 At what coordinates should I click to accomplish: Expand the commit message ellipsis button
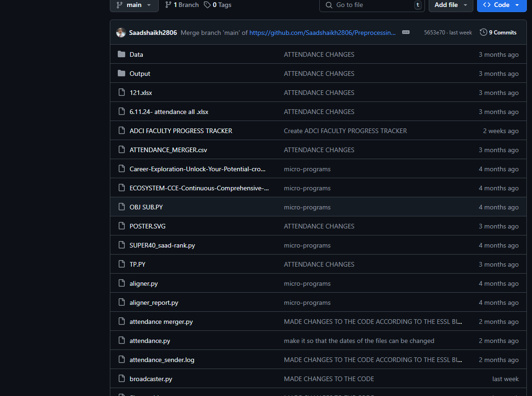pyautogui.click(x=406, y=32)
